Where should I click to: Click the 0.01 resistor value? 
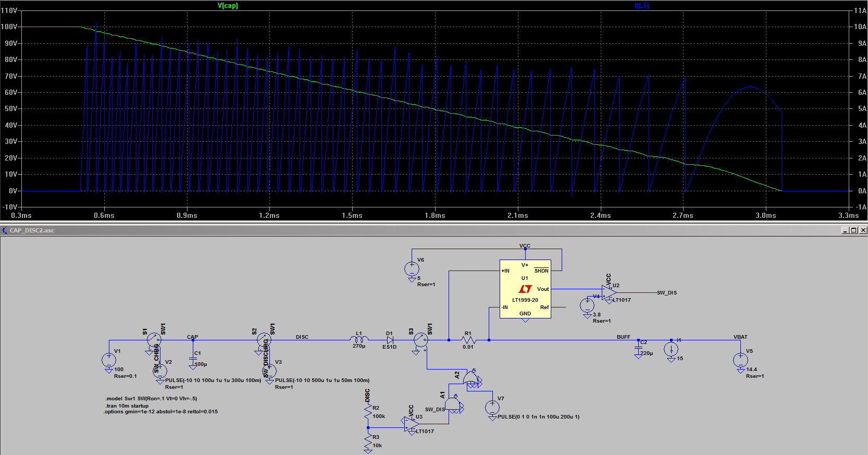click(468, 347)
